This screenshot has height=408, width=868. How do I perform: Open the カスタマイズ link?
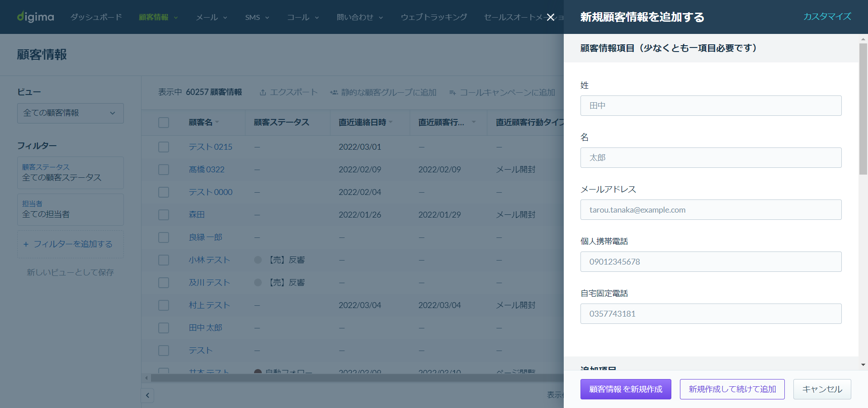point(827,17)
